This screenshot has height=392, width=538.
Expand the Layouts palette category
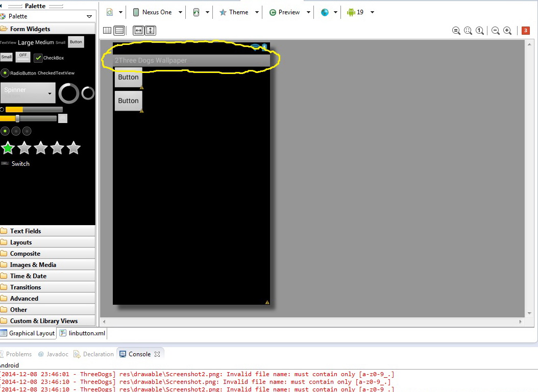(x=47, y=242)
